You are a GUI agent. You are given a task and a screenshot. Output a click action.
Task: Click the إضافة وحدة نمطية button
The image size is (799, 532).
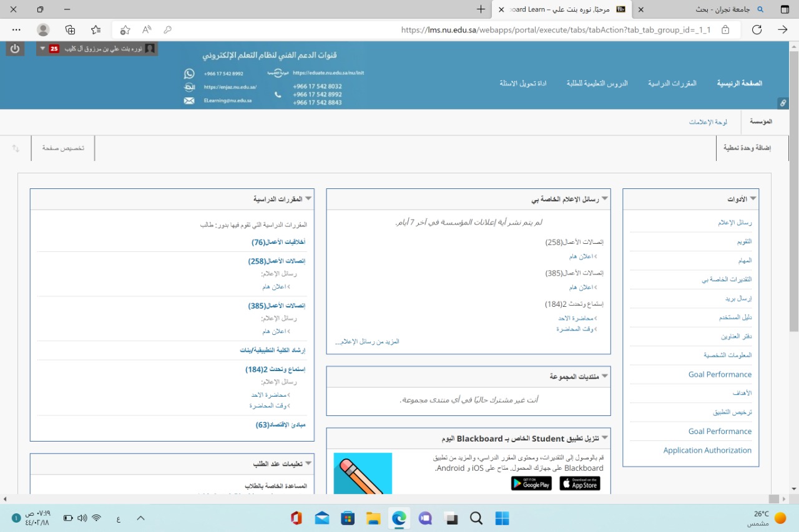click(747, 148)
